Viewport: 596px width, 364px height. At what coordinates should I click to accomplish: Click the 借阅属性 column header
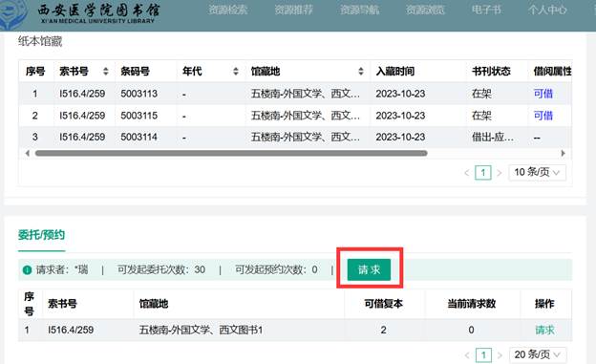[x=553, y=71]
